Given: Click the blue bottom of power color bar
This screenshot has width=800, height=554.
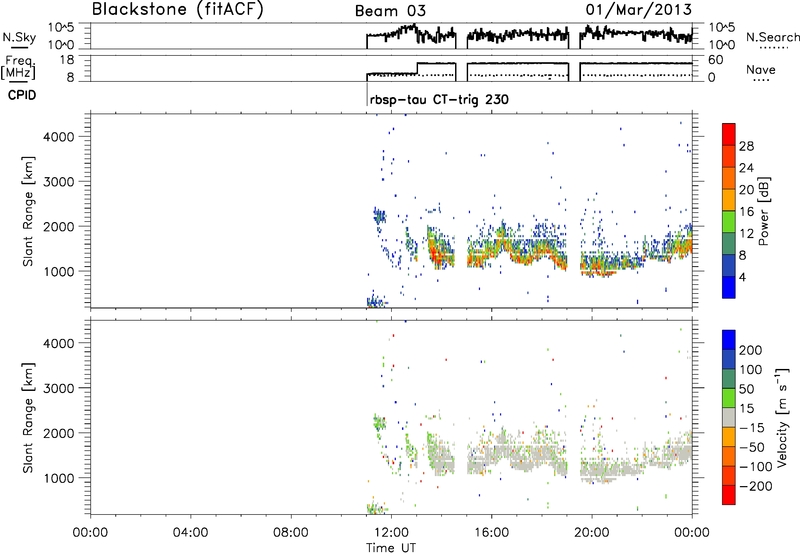Looking at the screenshot, I should [x=729, y=287].
